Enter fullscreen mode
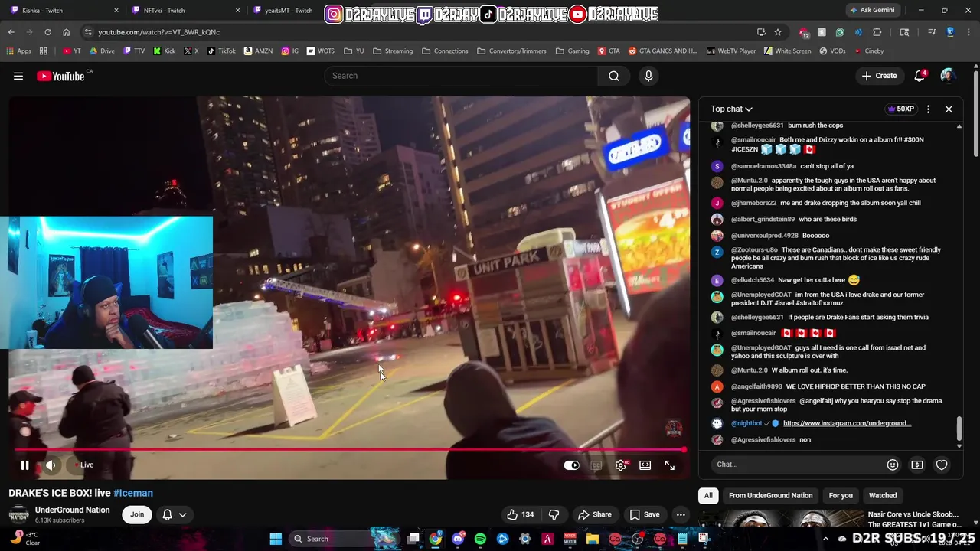Viewport: 980px width, 551px height. click(670, 465)
